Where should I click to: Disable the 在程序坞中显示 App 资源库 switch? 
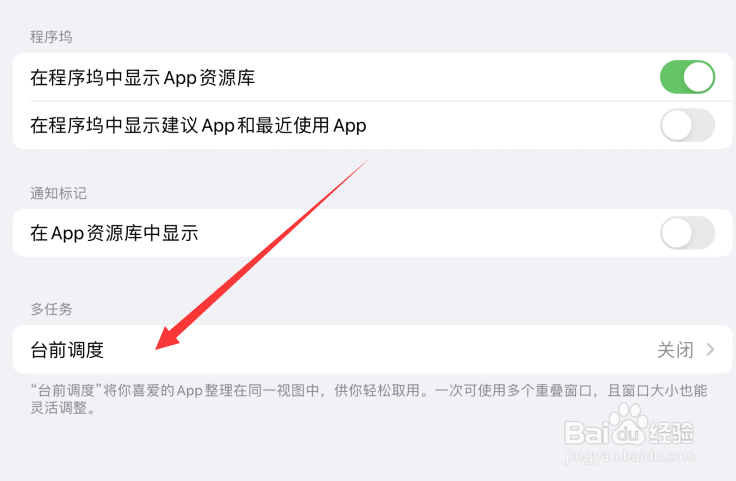coord(687,77)
